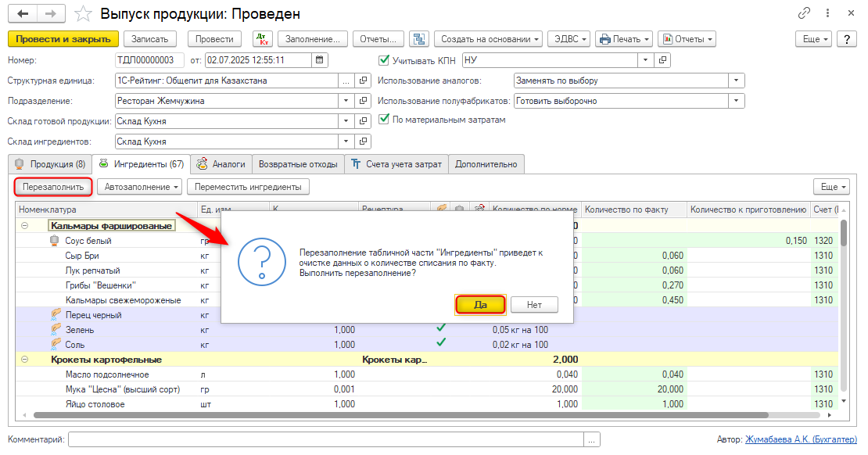Click the horizontal table scrollbar
This screenshot has height=455, width=868.
pos(401,414)
